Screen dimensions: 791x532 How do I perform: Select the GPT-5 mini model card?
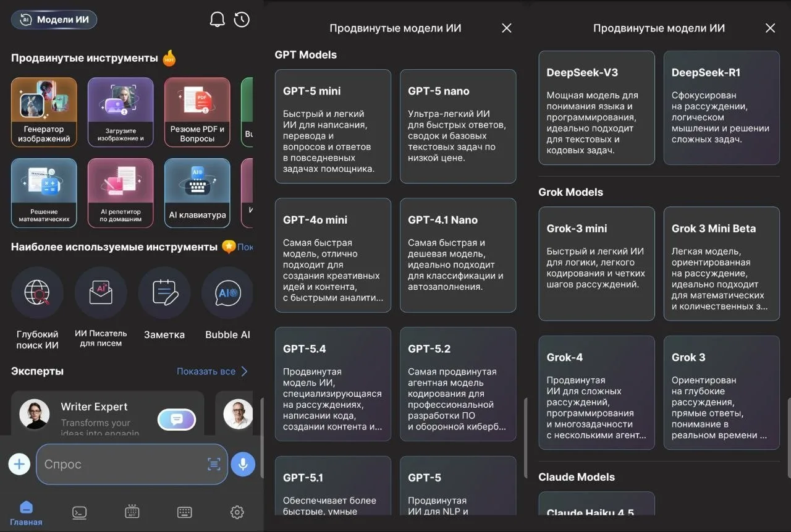333,126
